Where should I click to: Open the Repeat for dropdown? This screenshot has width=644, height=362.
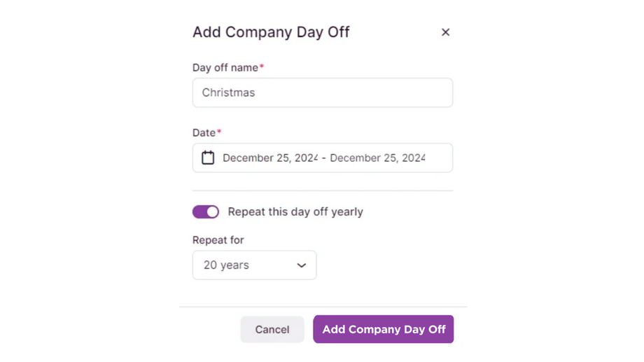coord(254,265)
